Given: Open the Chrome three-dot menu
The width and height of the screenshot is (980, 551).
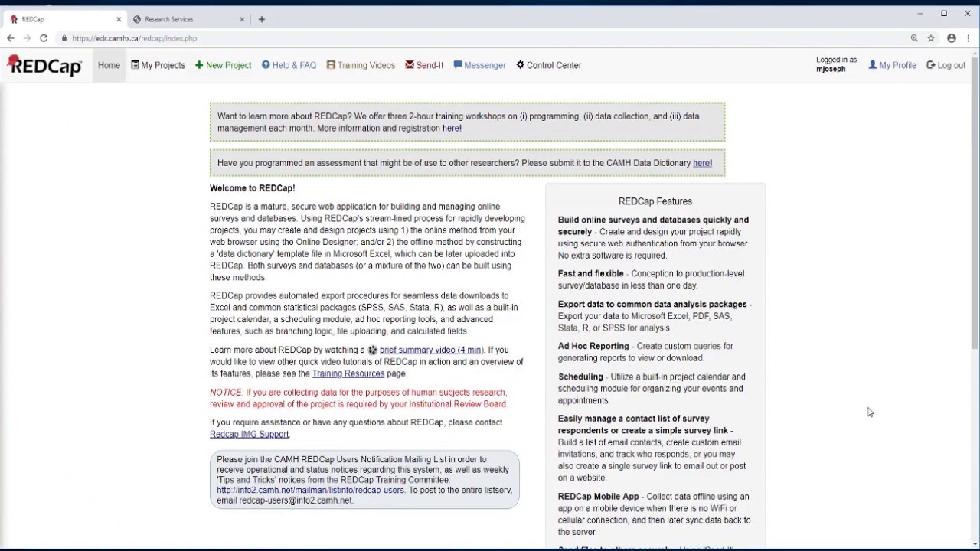Looking at the screenshot, I should click(x=969, y=38).
